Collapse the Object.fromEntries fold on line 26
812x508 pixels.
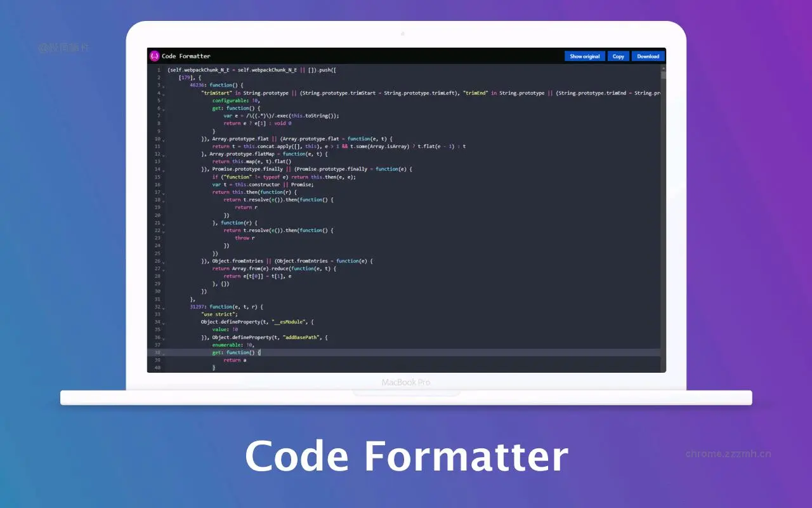164,262
